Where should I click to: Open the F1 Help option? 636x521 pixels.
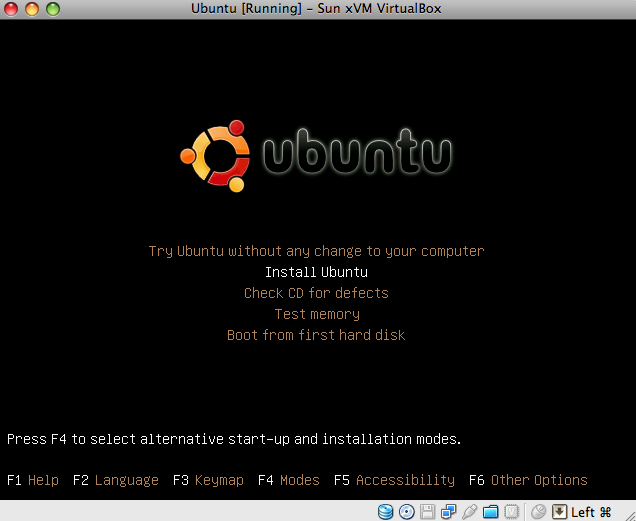(33, 480)
